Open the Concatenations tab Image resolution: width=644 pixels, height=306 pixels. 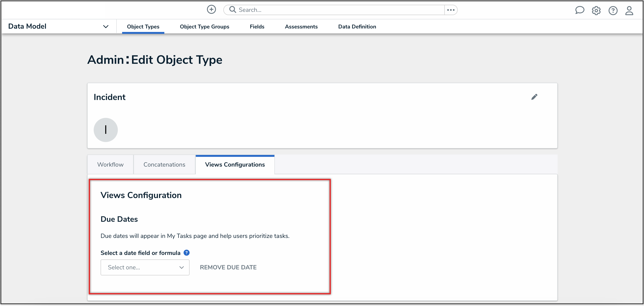tap(164, 164)
